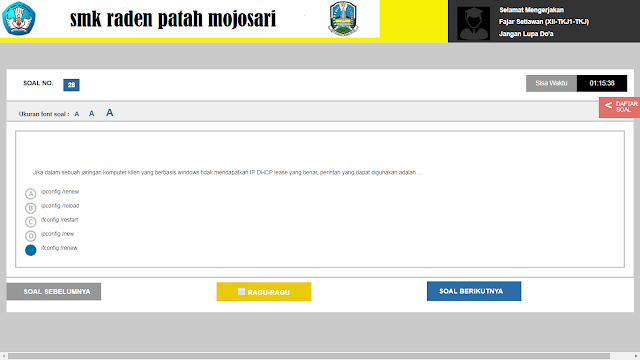Click the 01:15:38 remaining time display

click(x=602, y=83)
